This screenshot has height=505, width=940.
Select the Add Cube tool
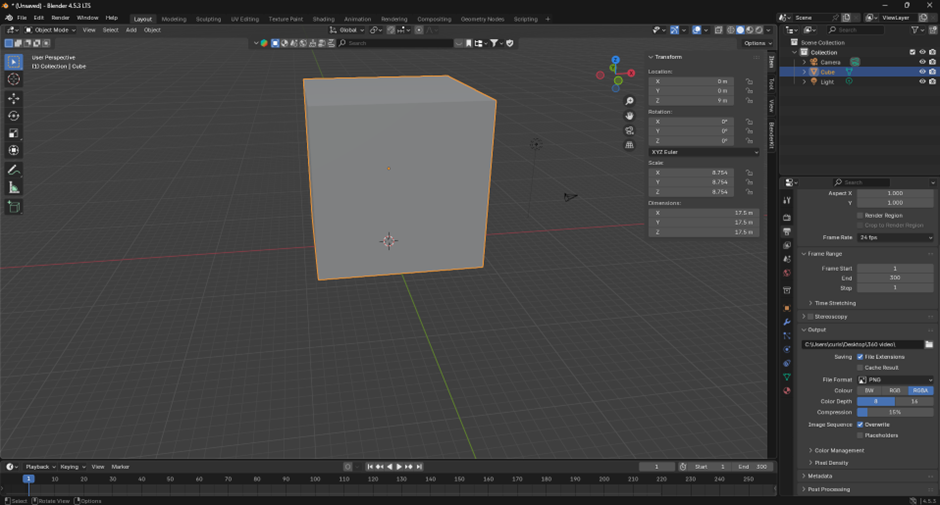coord(13,207)
